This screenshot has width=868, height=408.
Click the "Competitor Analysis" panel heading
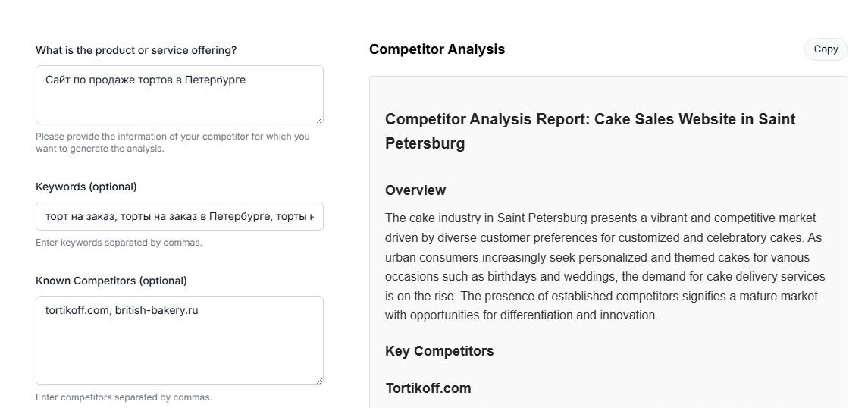437,49
